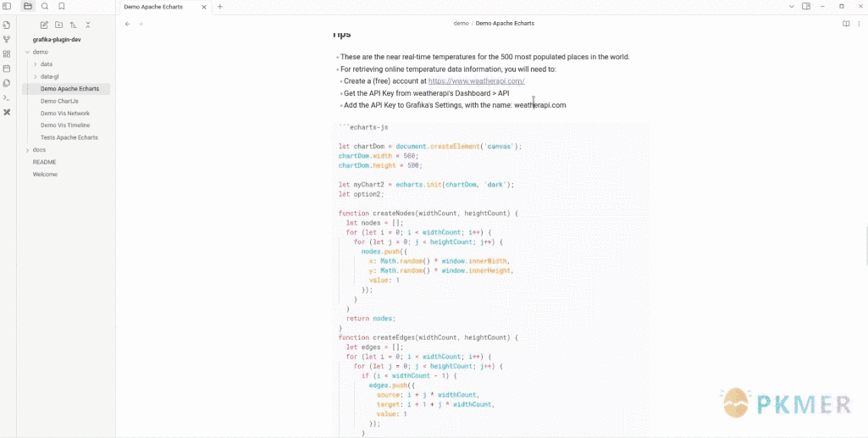This screenshot has height=438, width=868.
Task: Open the weatherapi.com hyperlink
Action: pyautogui.click(x=476, y=81)
